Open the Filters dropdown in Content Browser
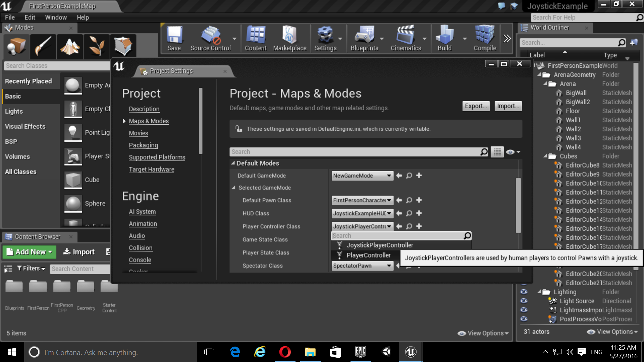 tap(31, 268)
